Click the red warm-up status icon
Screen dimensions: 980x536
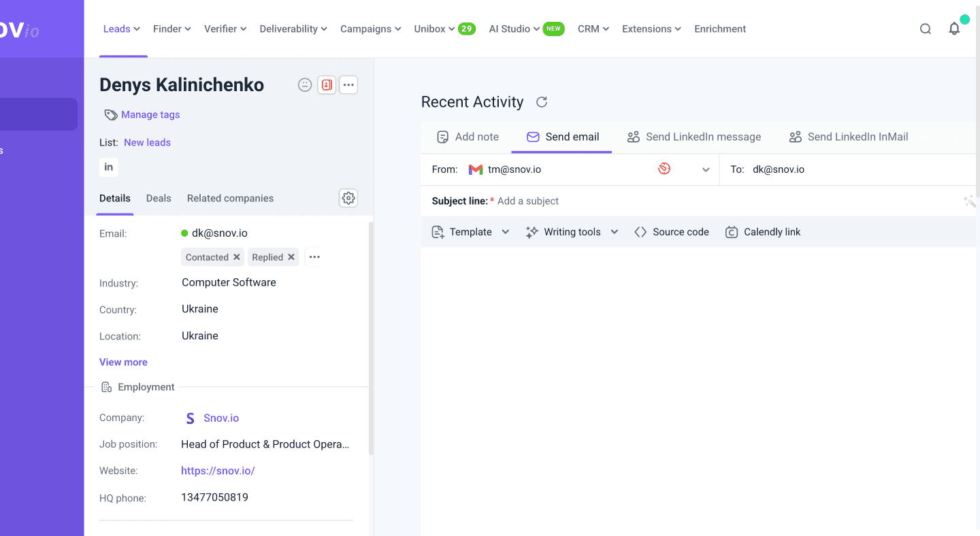pyautogui.click(x=664, y=169)
